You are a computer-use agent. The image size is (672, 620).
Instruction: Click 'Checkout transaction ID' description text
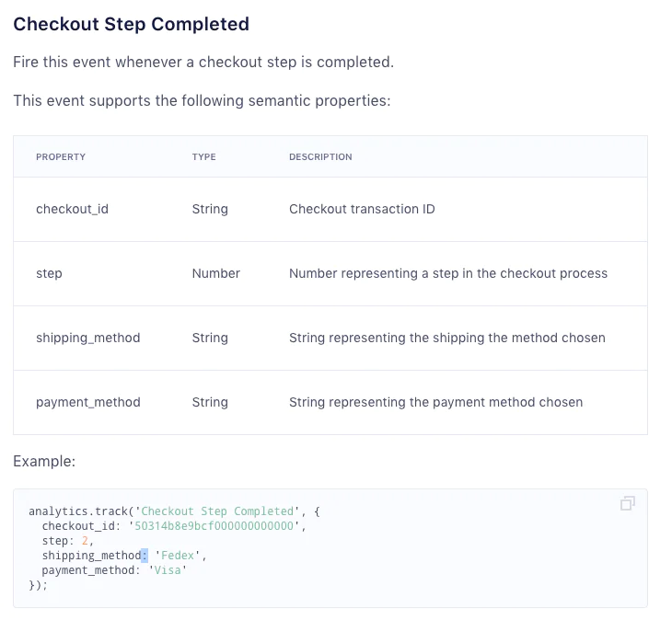point(362,209)
